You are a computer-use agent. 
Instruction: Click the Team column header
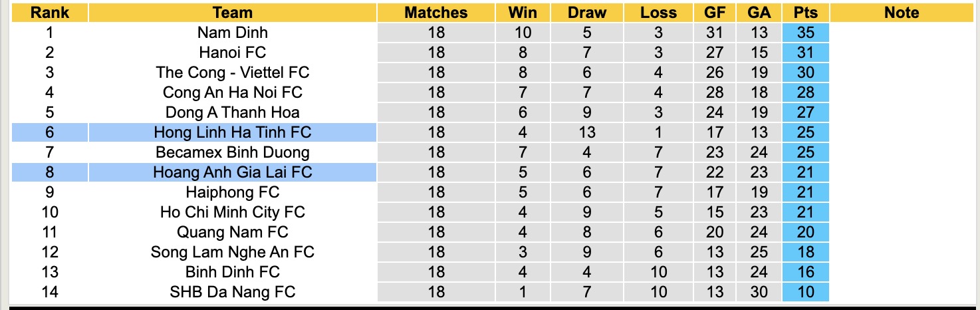233,12
